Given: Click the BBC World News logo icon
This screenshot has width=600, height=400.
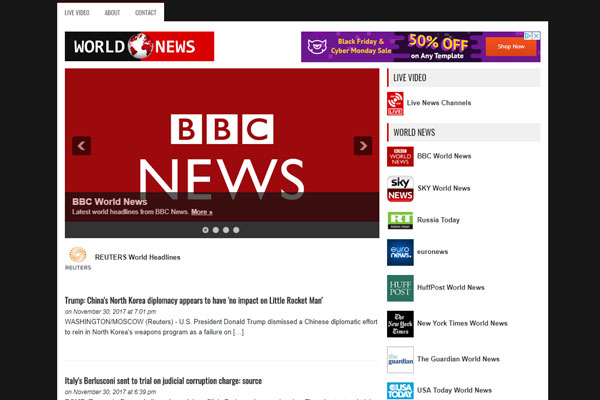Looking at the screenshot, I should (399, 156).
